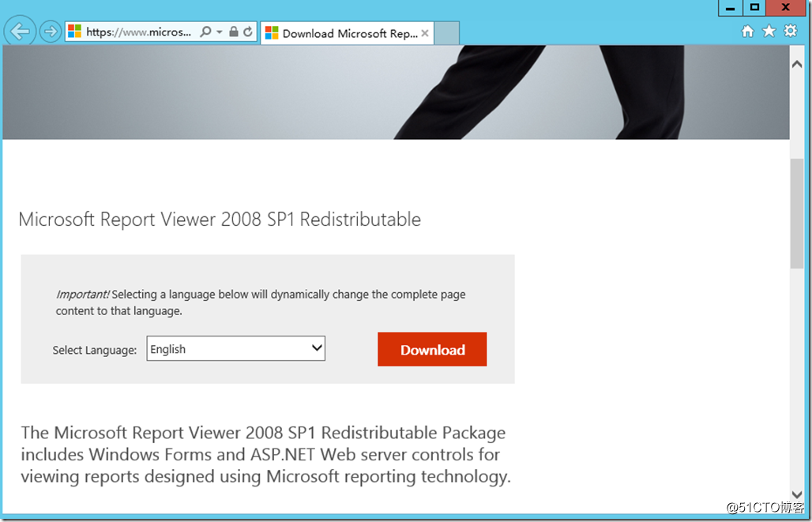
Task: Open the Tools gear menu
Action: coord(790,31)
